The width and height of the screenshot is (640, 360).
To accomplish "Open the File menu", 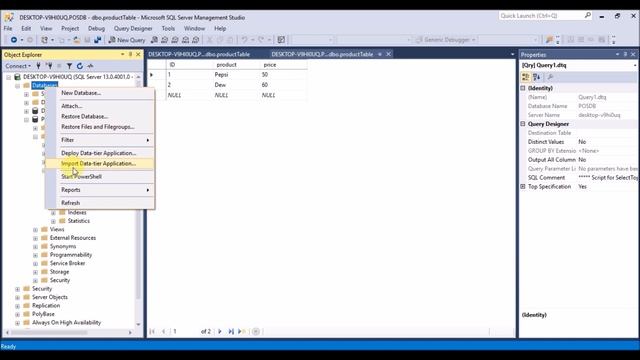I will tap(8, 29).
